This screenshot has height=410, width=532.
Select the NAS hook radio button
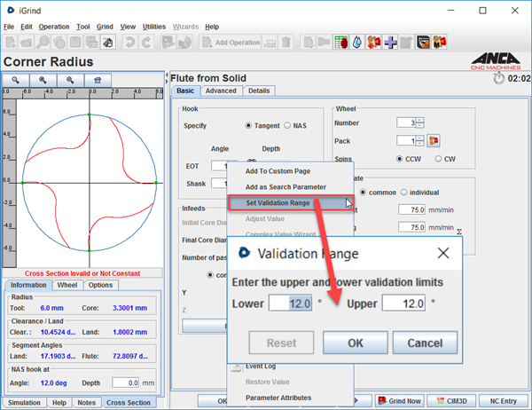[x=286, y=126]
